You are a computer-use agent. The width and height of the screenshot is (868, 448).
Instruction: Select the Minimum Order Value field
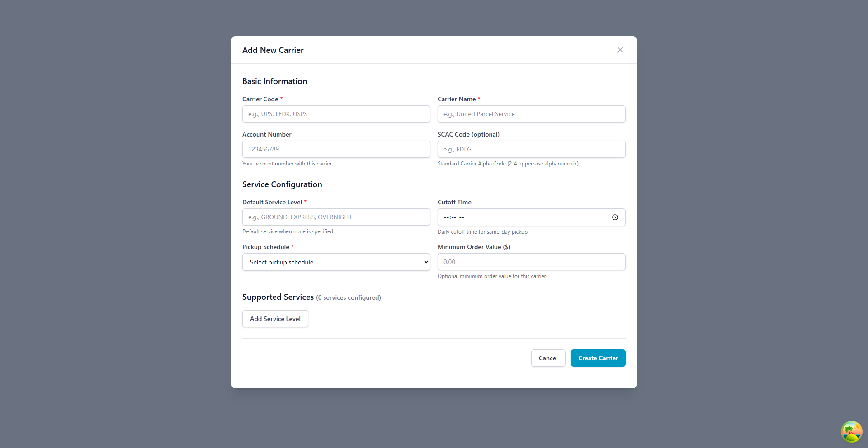point(531,262)
